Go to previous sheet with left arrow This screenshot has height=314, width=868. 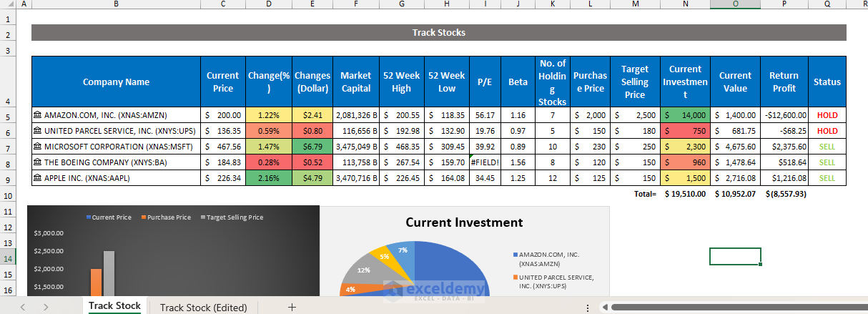pos(22,307)
